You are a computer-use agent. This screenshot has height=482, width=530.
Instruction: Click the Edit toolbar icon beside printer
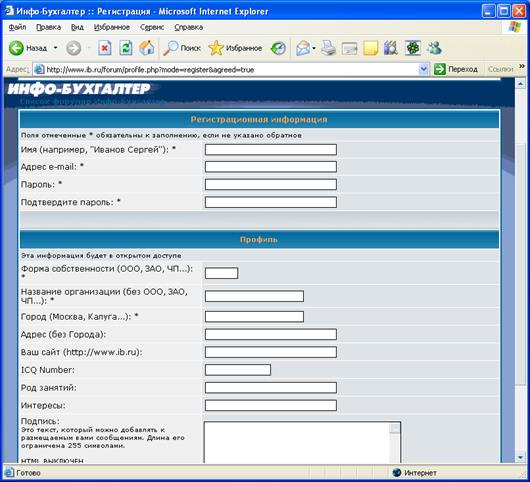click(349, 49)
